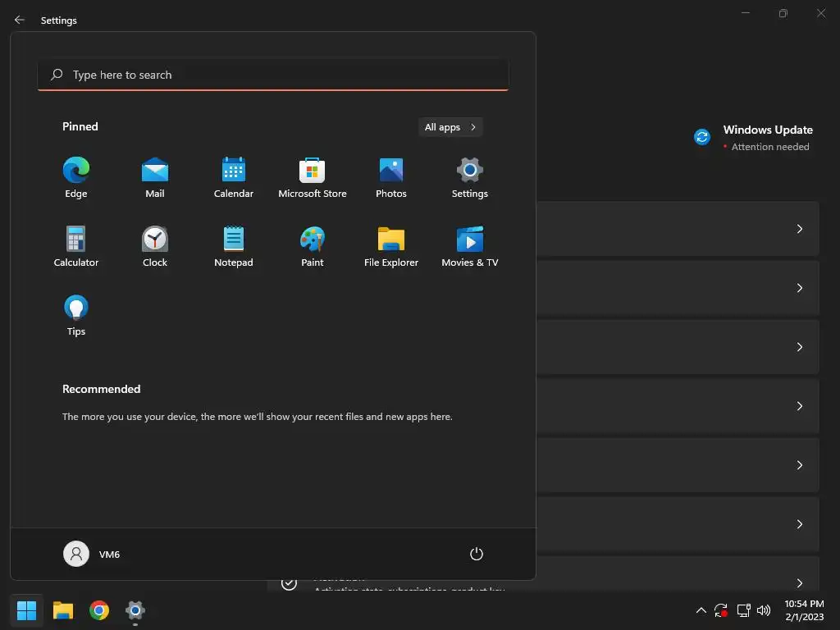
Task: Open File Explorer from pinned apps
Action: 391,247
